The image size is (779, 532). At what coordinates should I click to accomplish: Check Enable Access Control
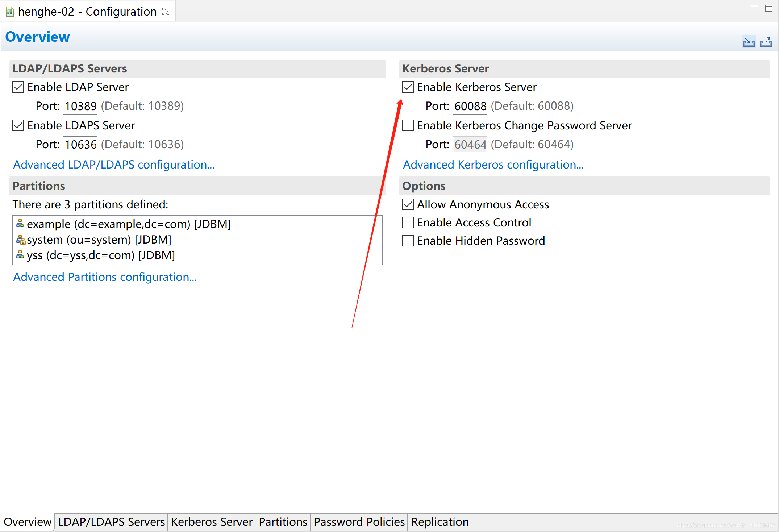pyautogui.click(x=408, y=223)
